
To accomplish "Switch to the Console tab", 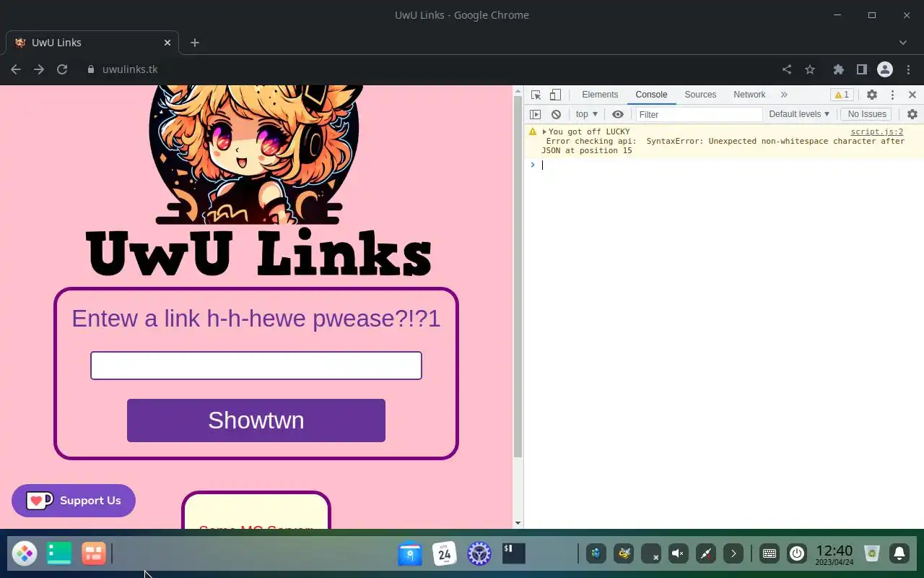I will pos(651,95).
